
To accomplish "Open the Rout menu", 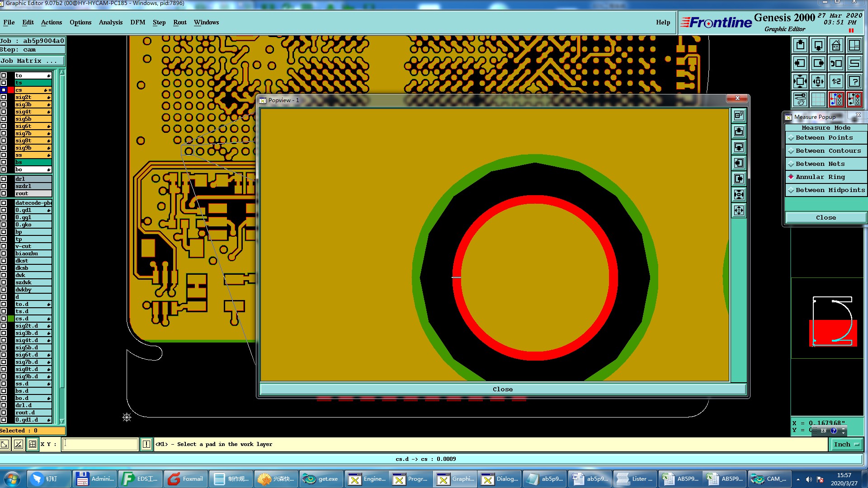I will tap(180, 23).
